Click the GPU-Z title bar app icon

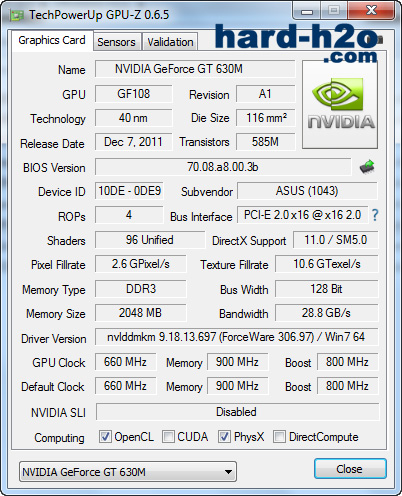click(17, 15)
